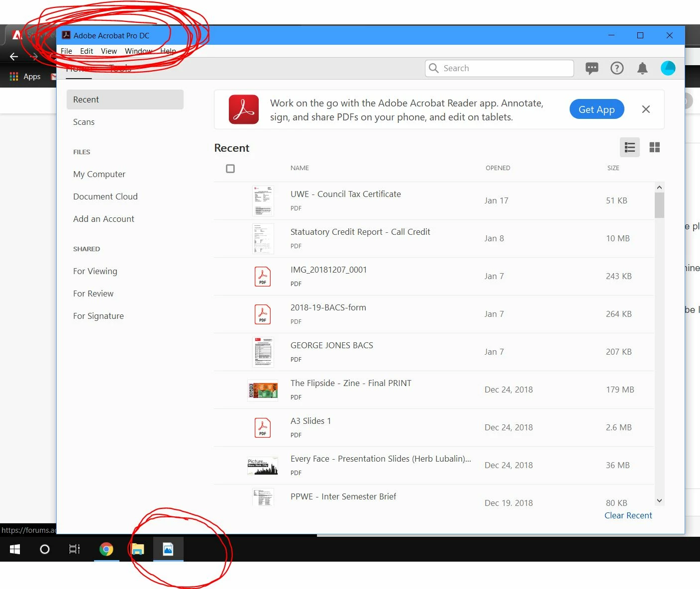700x589 pixels.
Task: Click size value '36 MB'
Action: (x=617, y=465)
